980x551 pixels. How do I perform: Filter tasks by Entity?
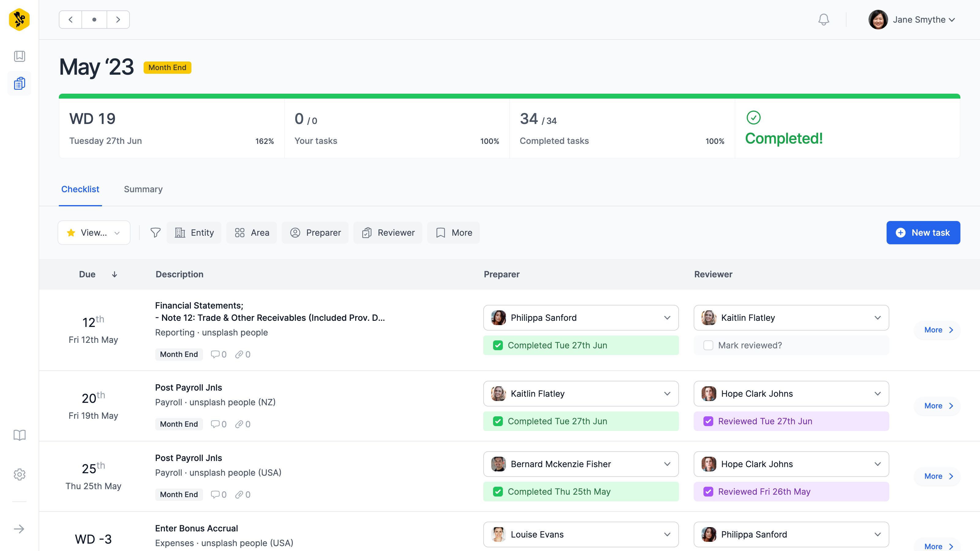(x=194, y=233)
